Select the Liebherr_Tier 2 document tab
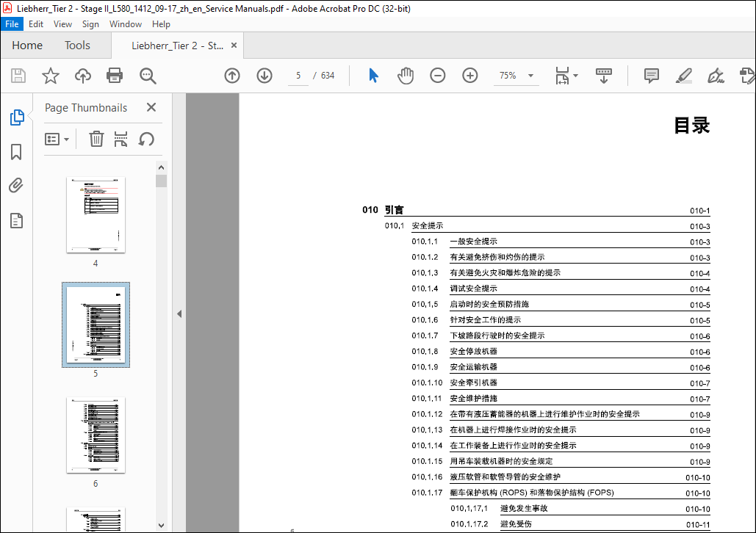This screenshot has height=533, width=756. 177,46
